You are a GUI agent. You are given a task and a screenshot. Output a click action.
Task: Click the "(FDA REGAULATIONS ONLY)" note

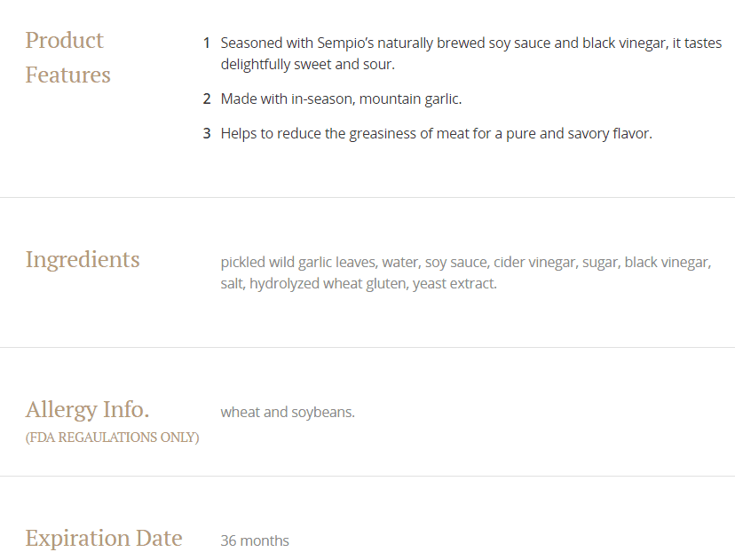click(112, 438)
